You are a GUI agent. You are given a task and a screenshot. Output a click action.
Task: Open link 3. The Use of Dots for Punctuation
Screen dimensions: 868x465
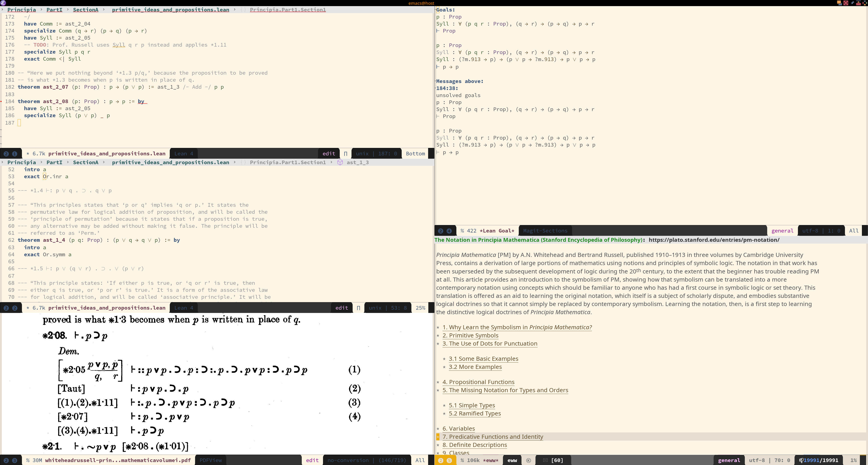pyautogui.click(x=490, y=344)
